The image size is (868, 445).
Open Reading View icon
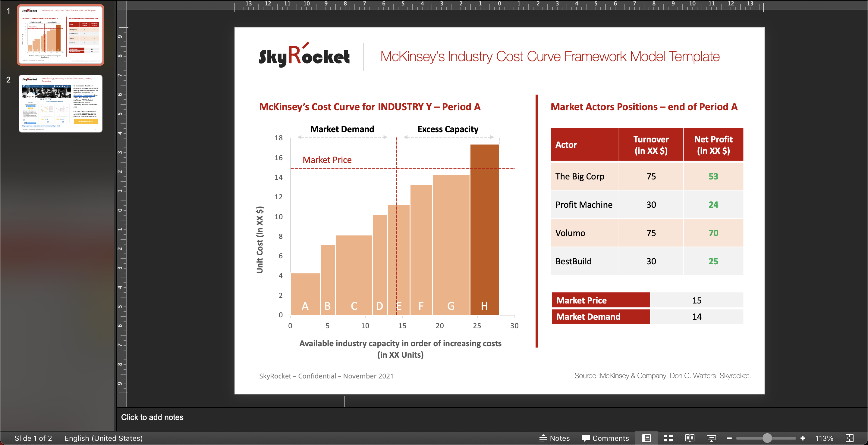coord(690,438)
